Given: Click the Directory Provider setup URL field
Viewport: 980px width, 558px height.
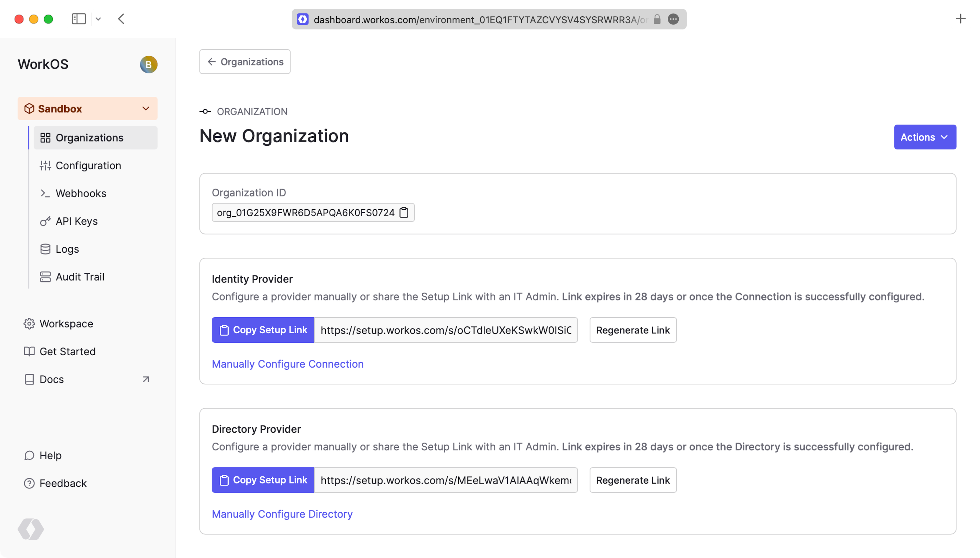Looking at the screenshot, I should [x=446, y=480].
